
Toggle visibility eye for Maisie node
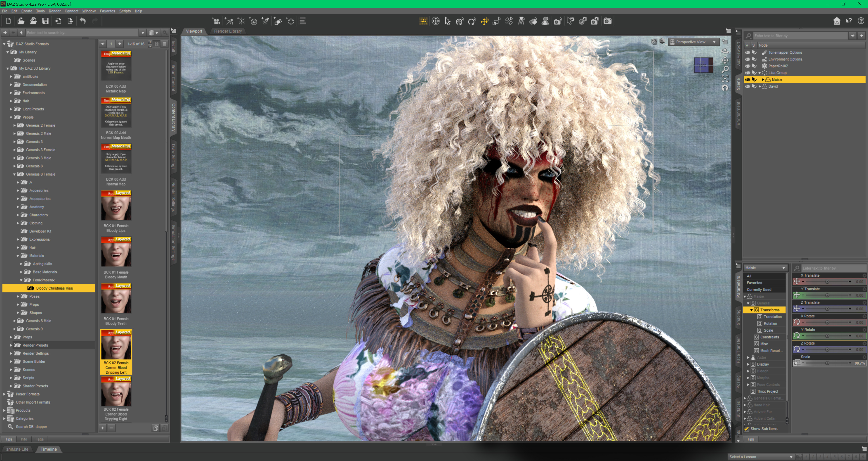tap(748, 80)
